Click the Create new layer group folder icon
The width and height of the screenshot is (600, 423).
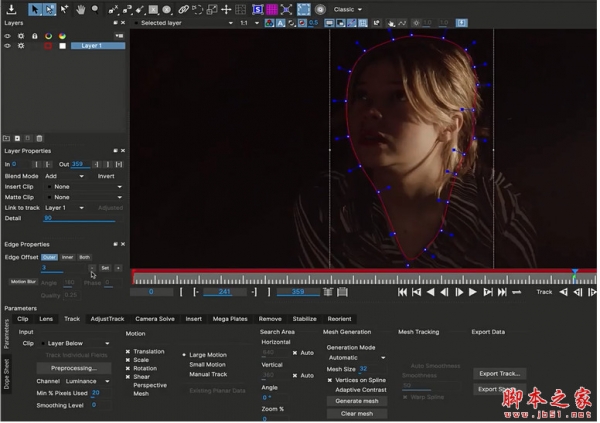7,139
